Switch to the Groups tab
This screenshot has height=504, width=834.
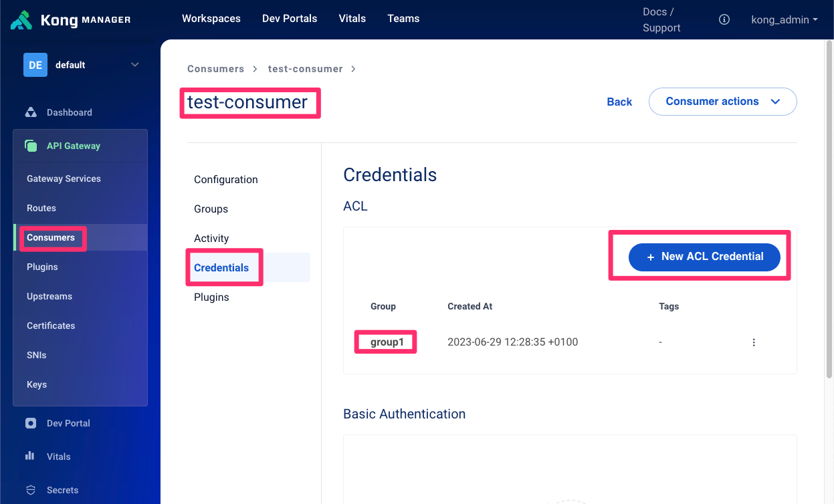pos(211,209)
